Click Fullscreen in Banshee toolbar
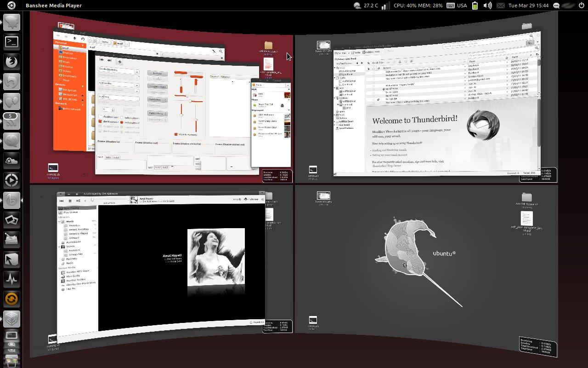This screenshot has width=588, height=368. coord(251,199)
